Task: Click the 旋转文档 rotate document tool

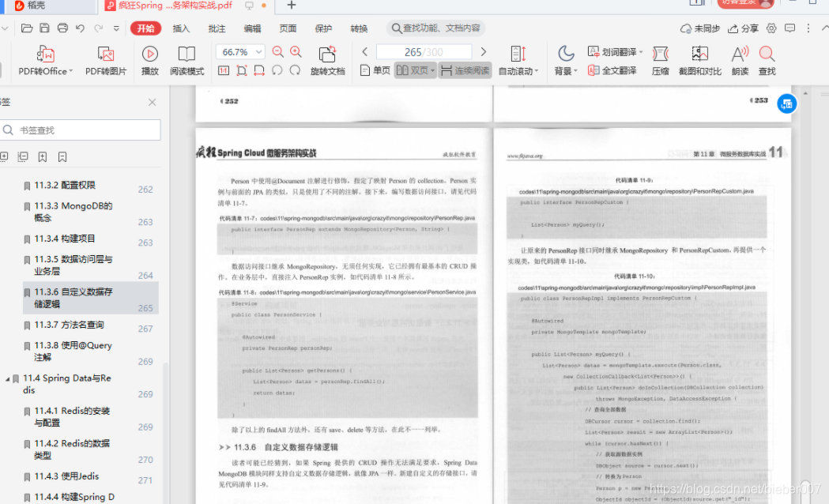Action: 327,61
